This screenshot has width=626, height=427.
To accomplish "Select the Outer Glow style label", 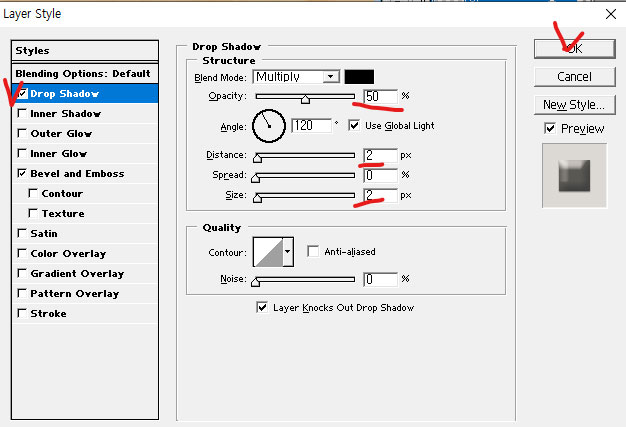I will click(61, 134).
